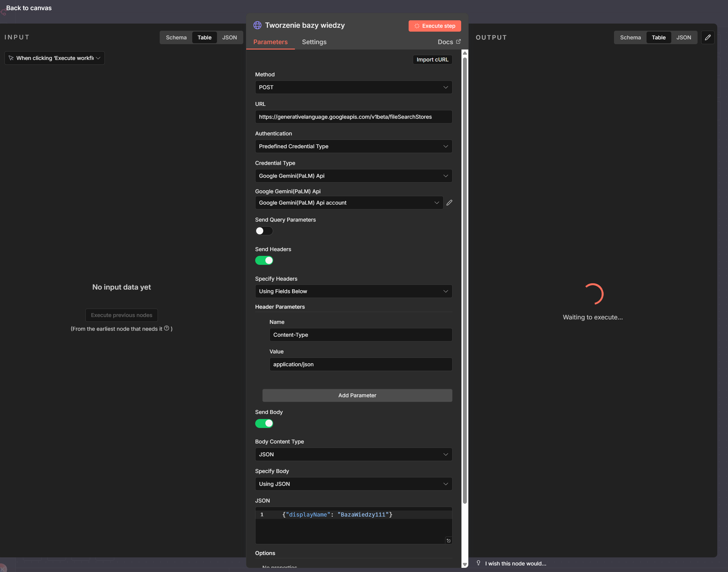Open Body Content Type dropdown

coord(353,454)
